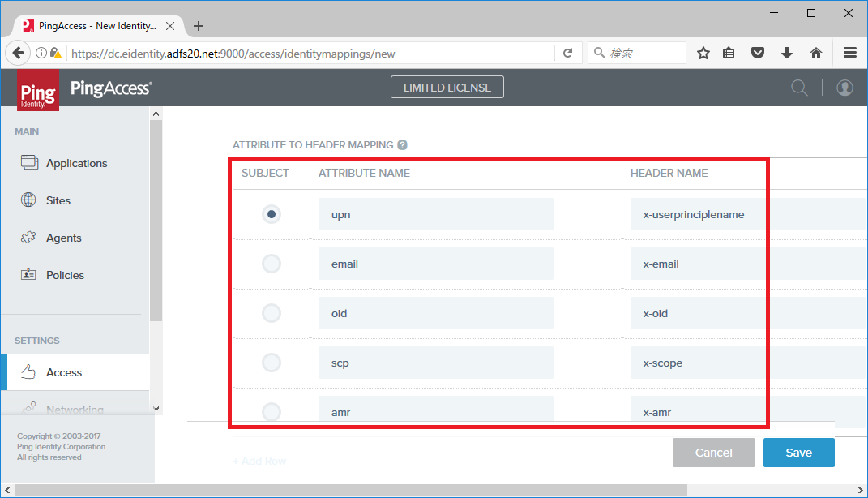
Task: Open the Firefox hamburger menu
Action: [x=849, y=52]
